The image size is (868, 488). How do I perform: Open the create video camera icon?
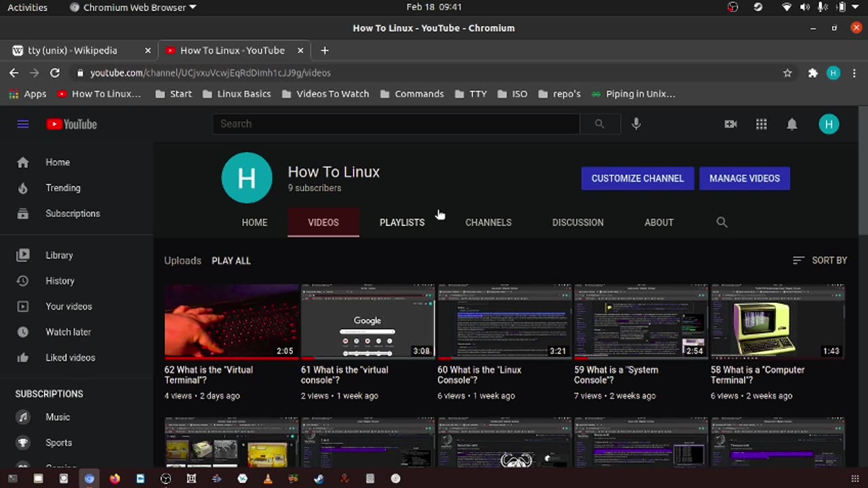tap(730, 124)
